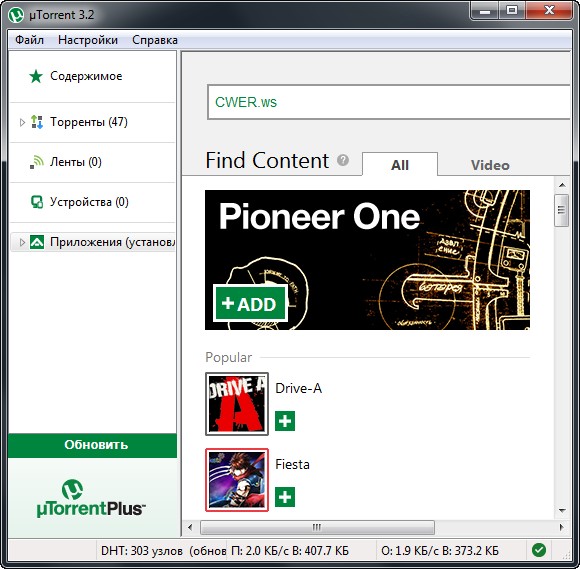The image size is (580, 569).
Task: Click the green Обновить button
Action: [92, 445]
